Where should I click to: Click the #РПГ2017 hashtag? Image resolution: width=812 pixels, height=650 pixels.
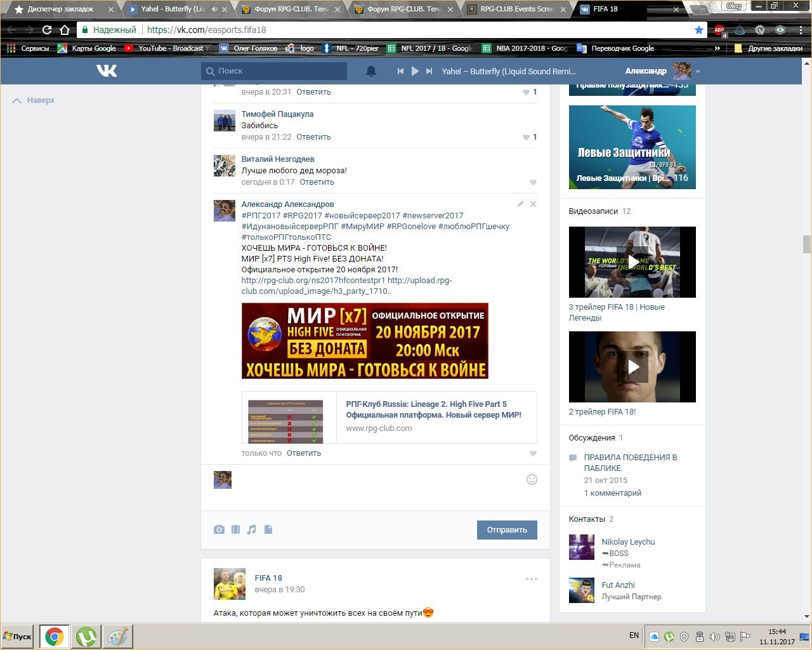(261, 215)
